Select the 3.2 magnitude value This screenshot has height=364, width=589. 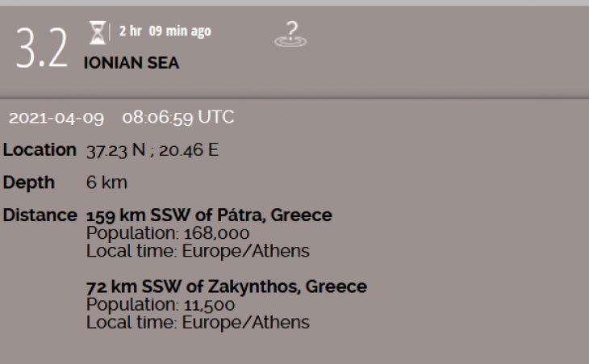[x=41, y=50]
